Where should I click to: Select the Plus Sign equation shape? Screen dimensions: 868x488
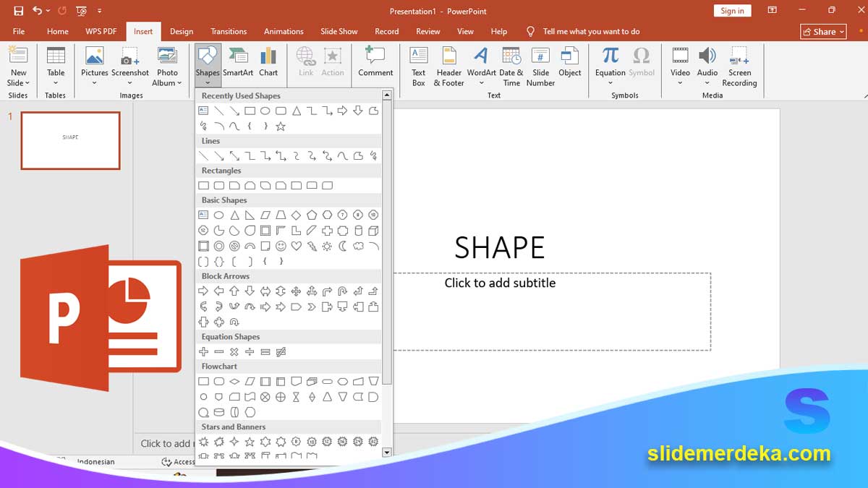point(203,352)
